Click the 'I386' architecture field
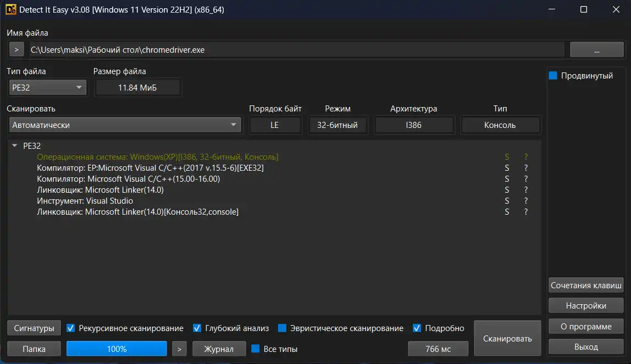 click(x=414, y=125)
